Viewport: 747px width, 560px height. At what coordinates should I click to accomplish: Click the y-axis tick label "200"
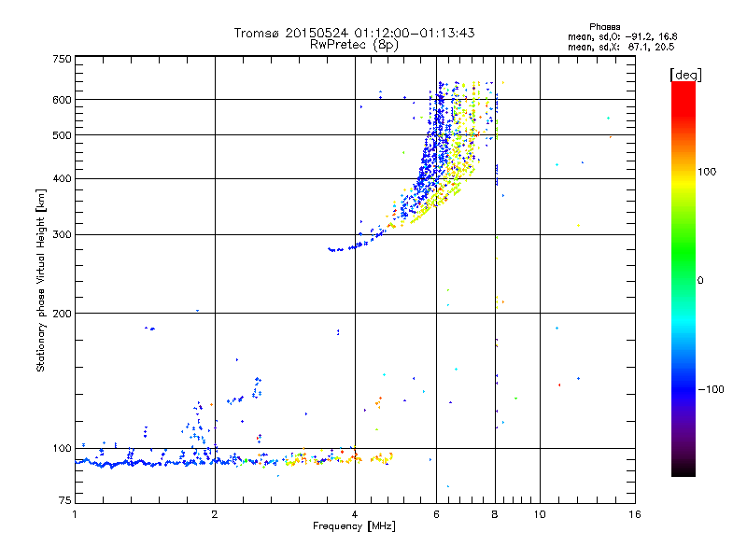coord(62,314)
